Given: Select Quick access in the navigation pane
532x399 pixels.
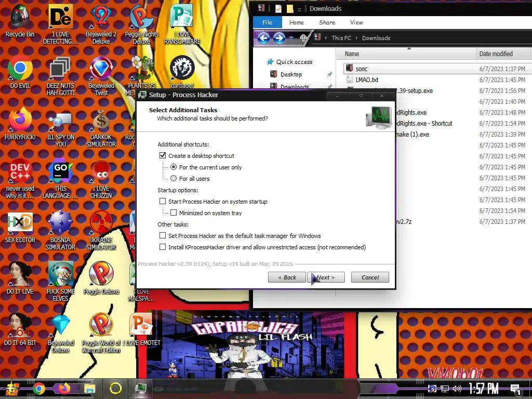Looking at the screenshot, I should pyautogui.click(x=294, y=62).
